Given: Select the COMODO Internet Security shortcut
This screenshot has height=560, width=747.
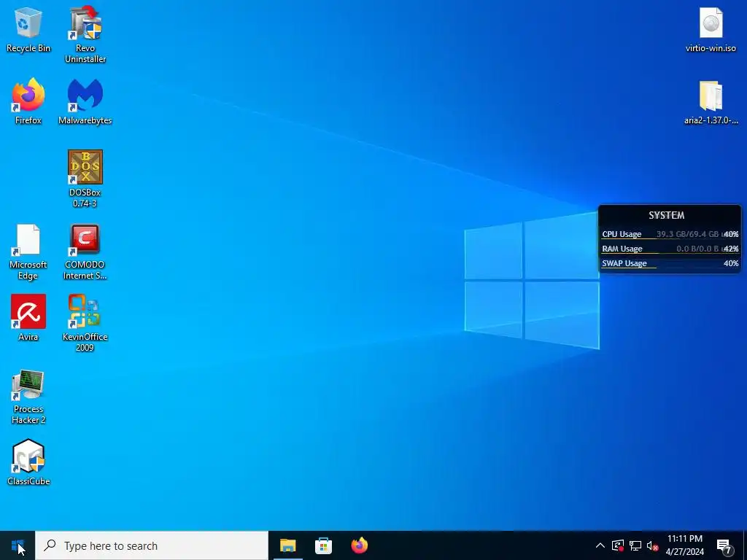Looking at the screenshot, I should tap(85, 252).
